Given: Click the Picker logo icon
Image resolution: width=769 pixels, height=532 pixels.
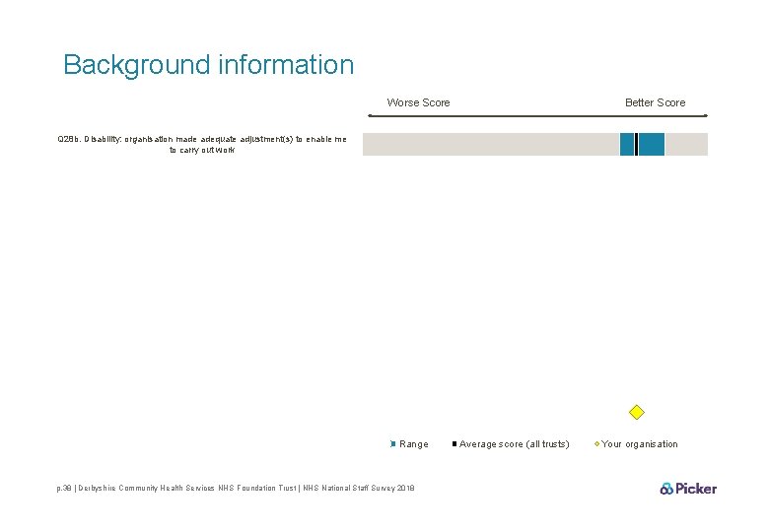Looking at the screenshot, I should [x=666, y=489].
